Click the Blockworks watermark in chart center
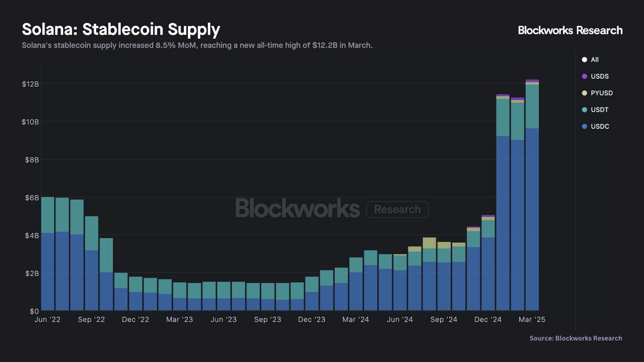 297,208
